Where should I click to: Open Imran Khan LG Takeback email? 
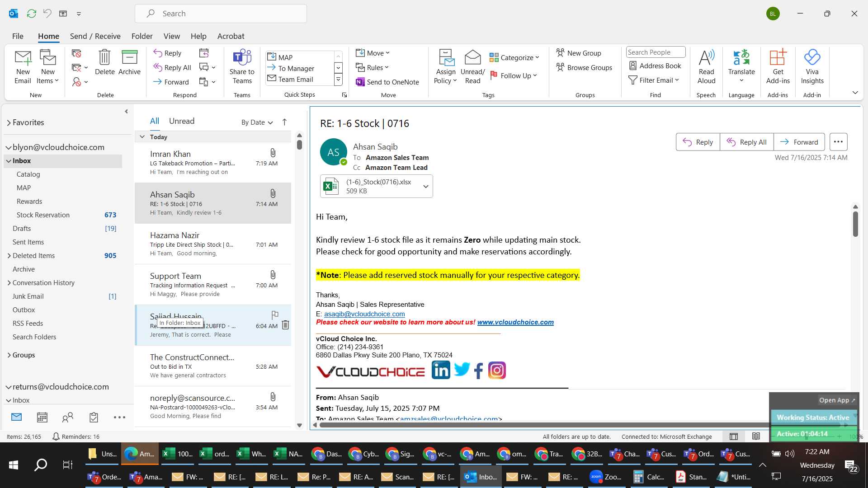tap(213, 162)
